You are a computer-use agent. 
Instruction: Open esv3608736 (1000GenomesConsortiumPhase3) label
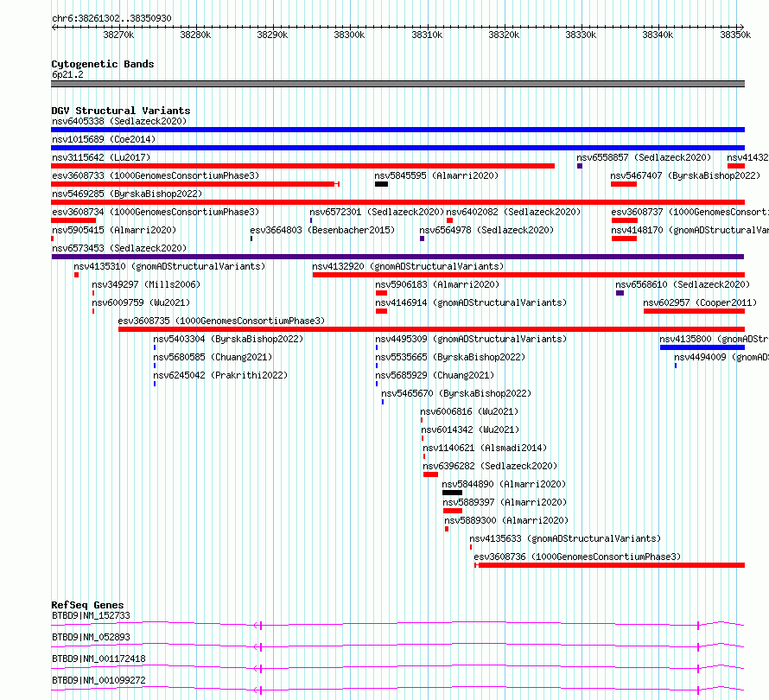click(x=577, y=557)
